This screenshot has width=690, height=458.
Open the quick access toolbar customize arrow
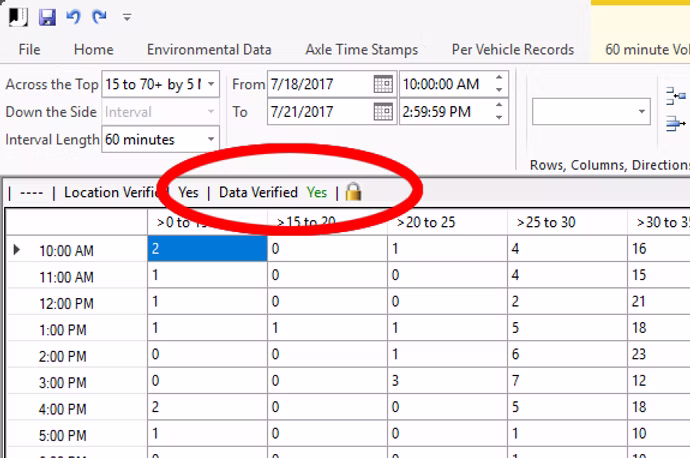pyautogui.click(x=127, y=18)
